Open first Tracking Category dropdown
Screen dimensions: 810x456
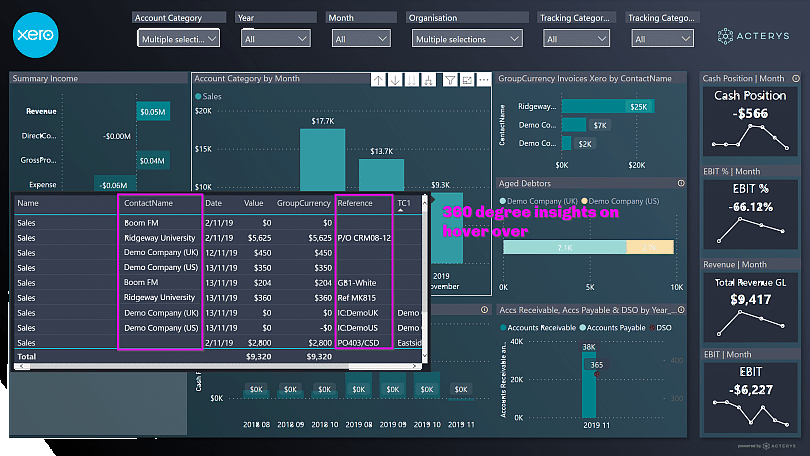(x=576, y=39)
